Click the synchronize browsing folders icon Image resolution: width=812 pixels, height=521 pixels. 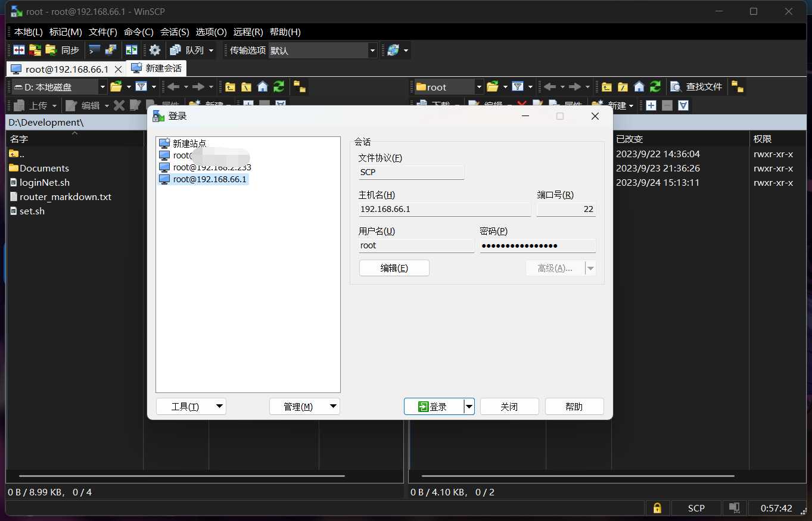coord(35,50)
